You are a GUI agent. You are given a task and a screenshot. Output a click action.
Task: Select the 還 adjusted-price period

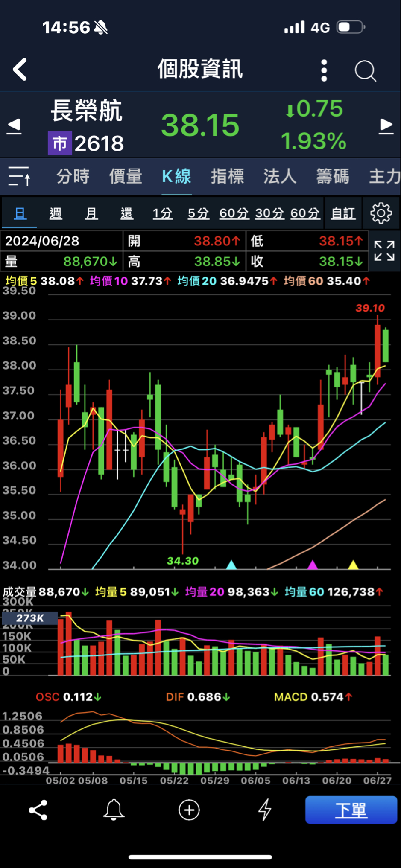pyautogui.click(x=127, y=213)
